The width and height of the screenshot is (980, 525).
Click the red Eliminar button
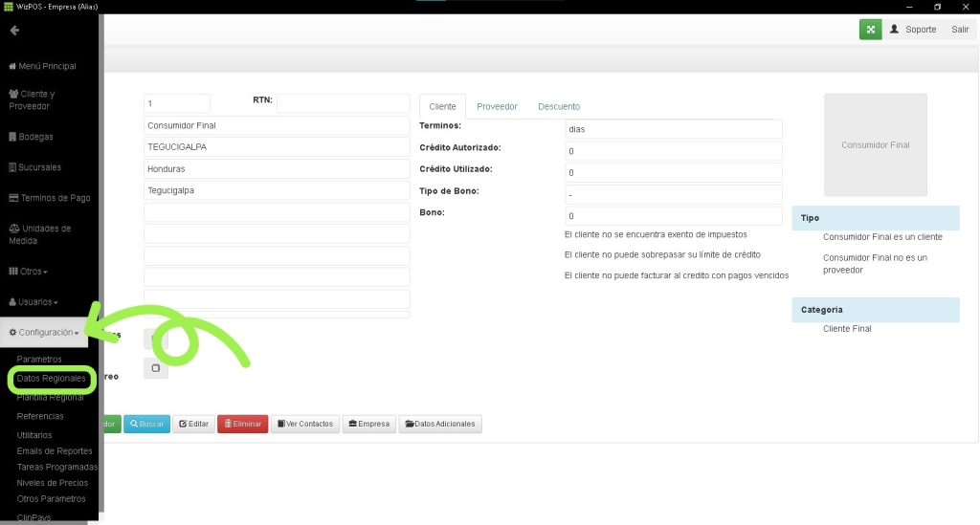[242, 424]
